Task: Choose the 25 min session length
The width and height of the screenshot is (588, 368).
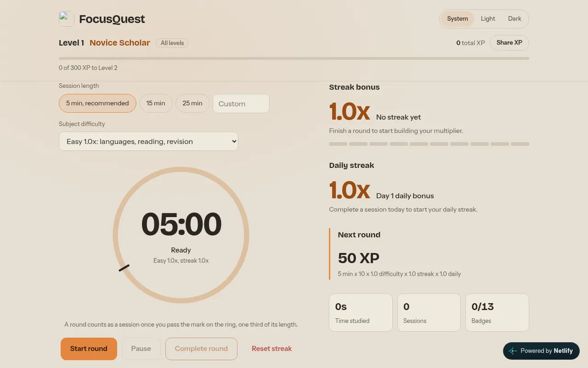Action: (x=192, y=103)
